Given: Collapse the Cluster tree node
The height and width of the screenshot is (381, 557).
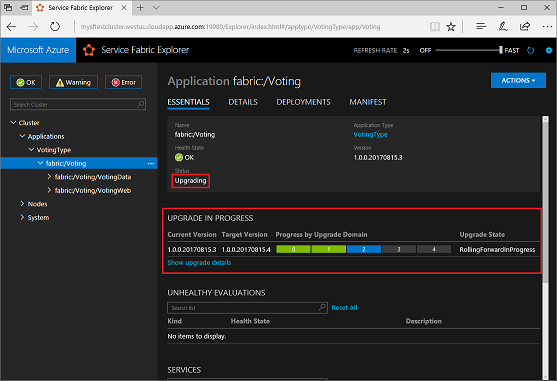Looking at the screenshot, I should point(13,123).
